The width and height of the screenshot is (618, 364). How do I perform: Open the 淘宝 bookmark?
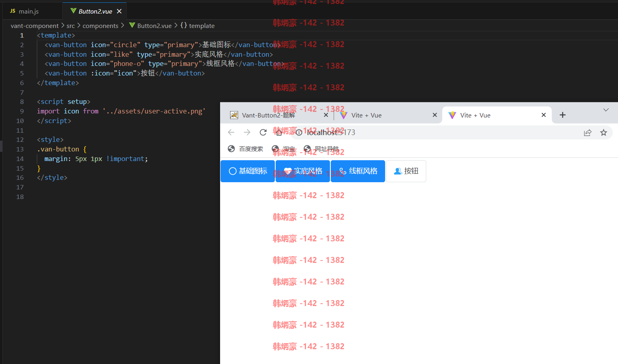point(283,149)
